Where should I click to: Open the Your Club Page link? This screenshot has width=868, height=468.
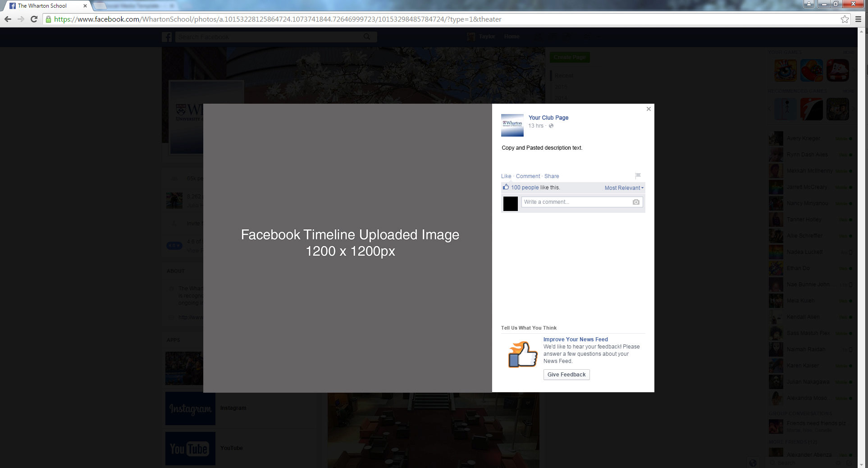click(548, 118)
